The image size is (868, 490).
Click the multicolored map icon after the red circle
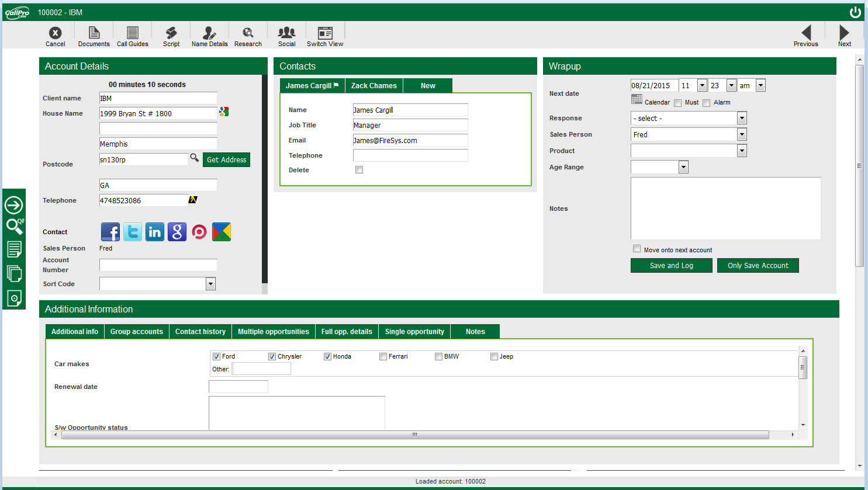[x=222, y=232]
